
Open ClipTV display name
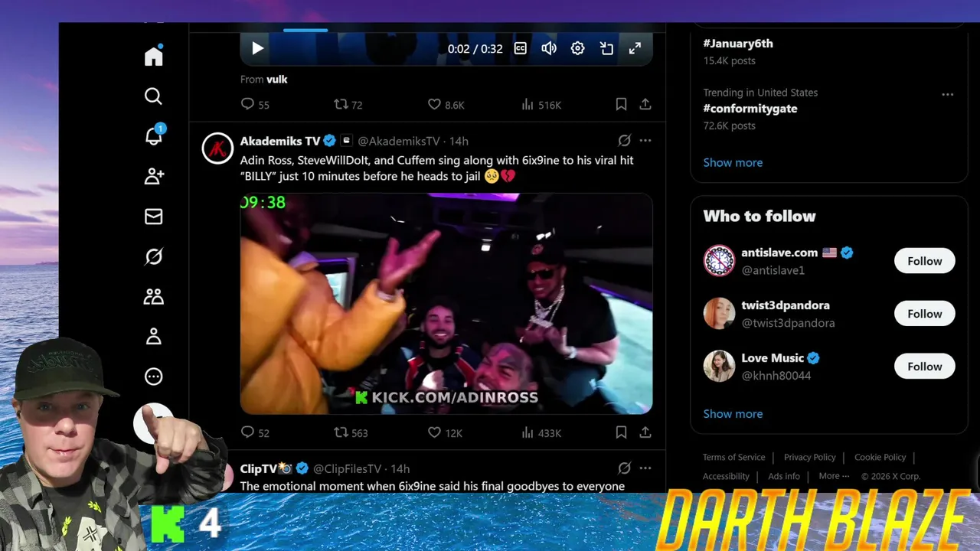pyautogui.click(x=266, y=468)
